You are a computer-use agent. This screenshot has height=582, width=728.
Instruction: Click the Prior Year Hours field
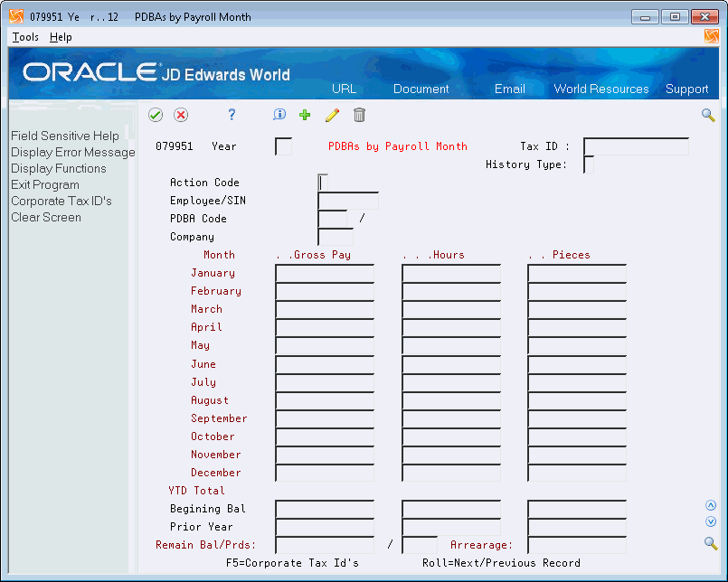pos(451,527)
